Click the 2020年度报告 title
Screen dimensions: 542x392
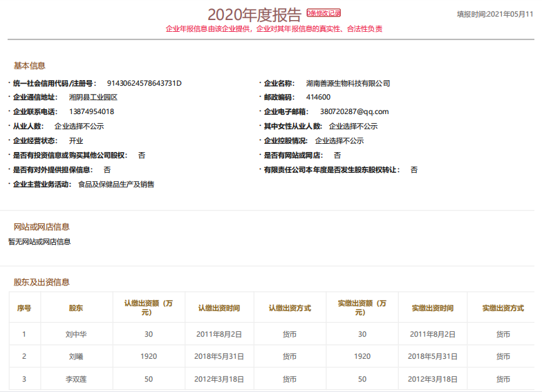(254, 15)
